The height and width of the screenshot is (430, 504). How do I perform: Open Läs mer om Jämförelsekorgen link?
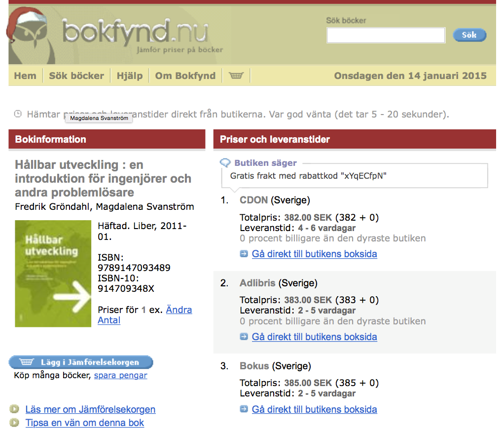(90, 409)
